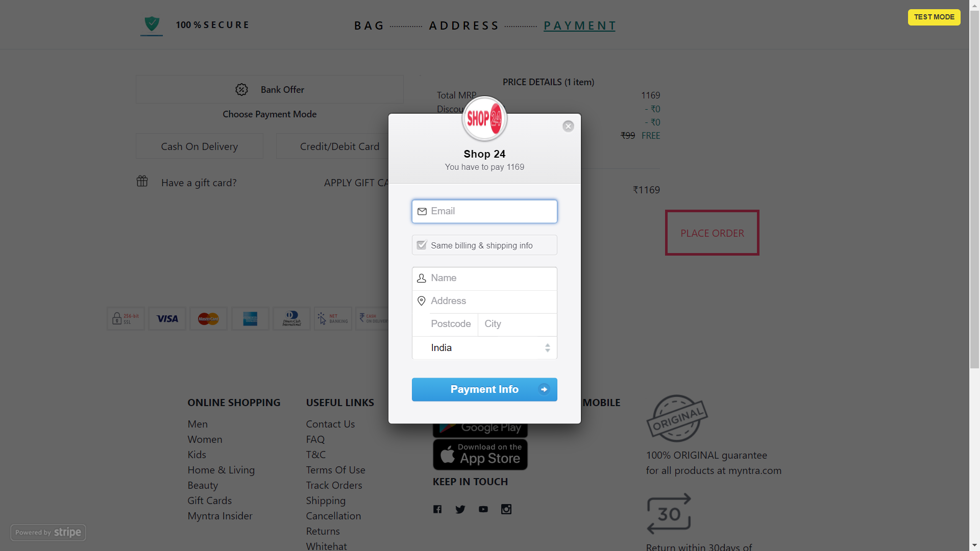
Task: Go back to the ADDRESS step
Action: click(463, 26)
